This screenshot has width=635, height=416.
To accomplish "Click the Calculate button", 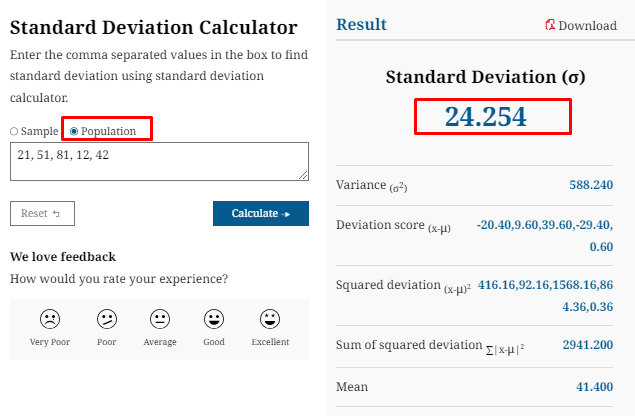I will point(261,213).
